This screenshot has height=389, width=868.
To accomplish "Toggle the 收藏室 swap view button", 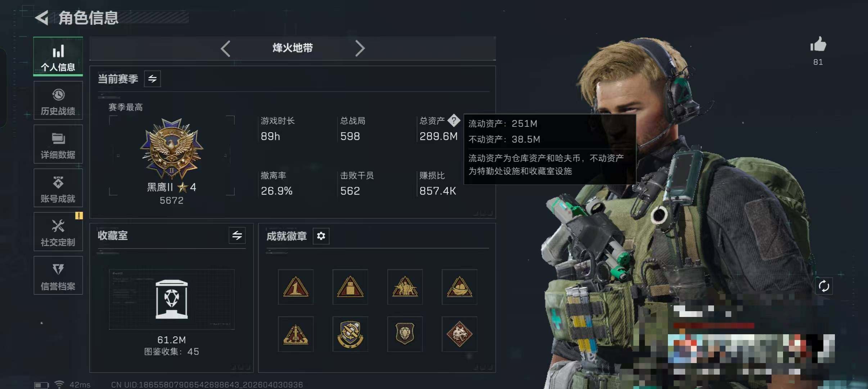I will (237, 236).
